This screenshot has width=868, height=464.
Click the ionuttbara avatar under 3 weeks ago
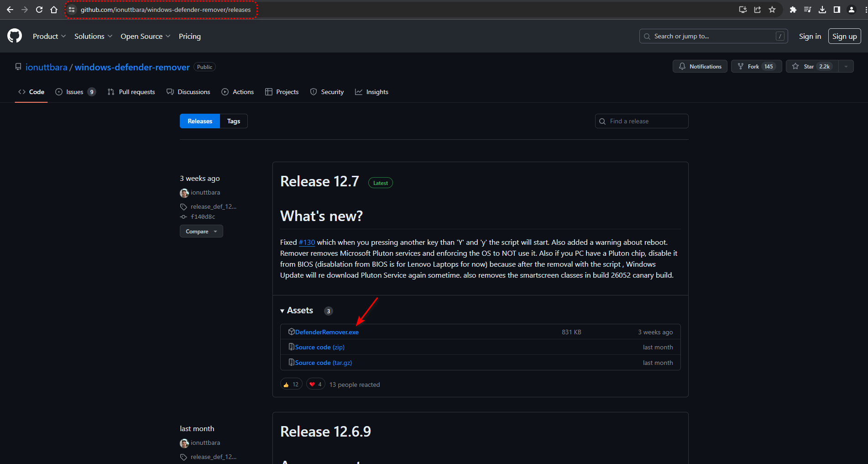coord(184,193)
